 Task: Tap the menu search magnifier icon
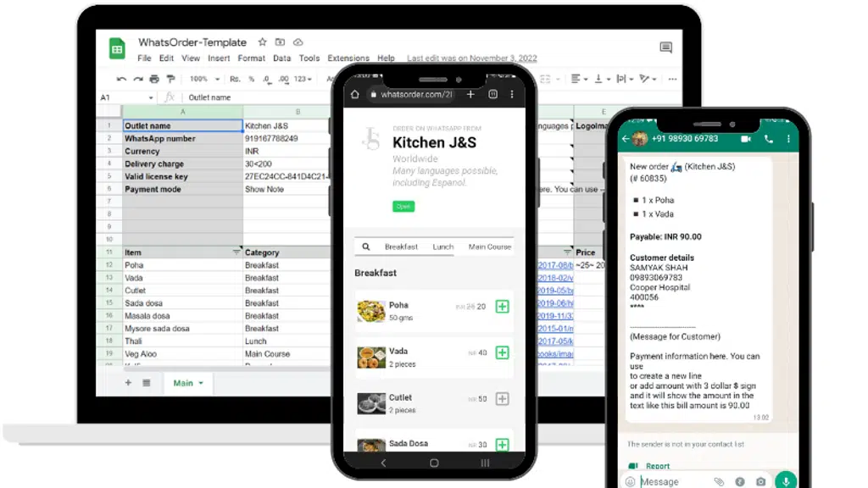(x=366, y=247)
